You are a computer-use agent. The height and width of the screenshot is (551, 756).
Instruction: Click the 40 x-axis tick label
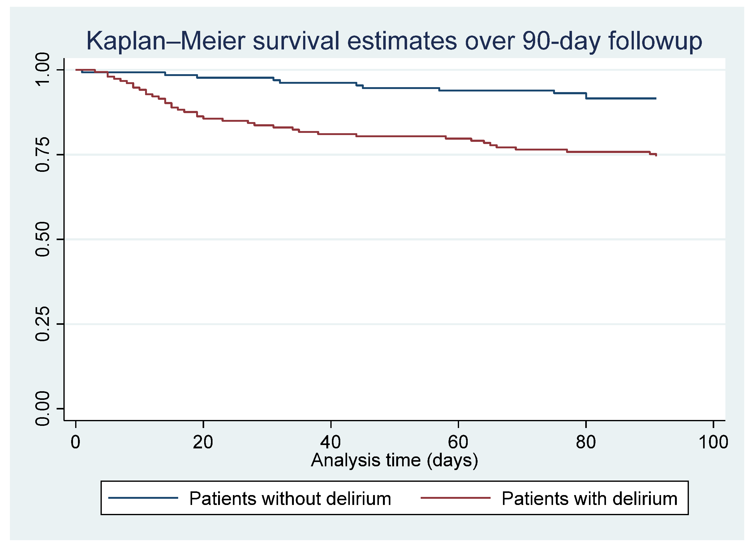[330, 442]
